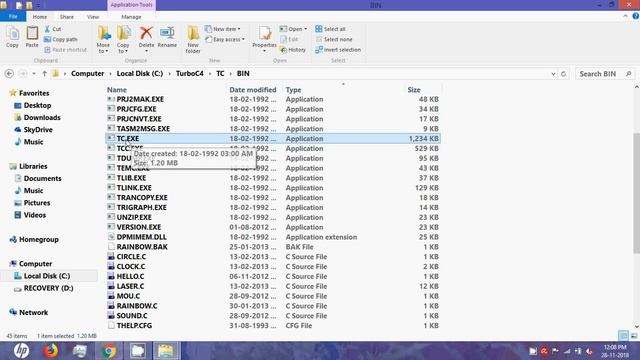Switch to large icons view in status bar
This screenshot has width=640, height=360.
click(x=634, y=336)
